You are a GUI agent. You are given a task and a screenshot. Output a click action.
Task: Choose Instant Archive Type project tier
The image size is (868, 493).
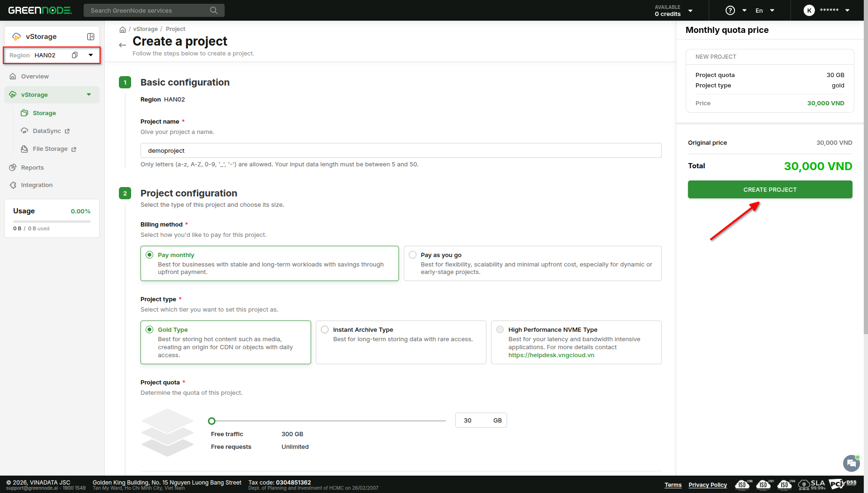point(325,329)
